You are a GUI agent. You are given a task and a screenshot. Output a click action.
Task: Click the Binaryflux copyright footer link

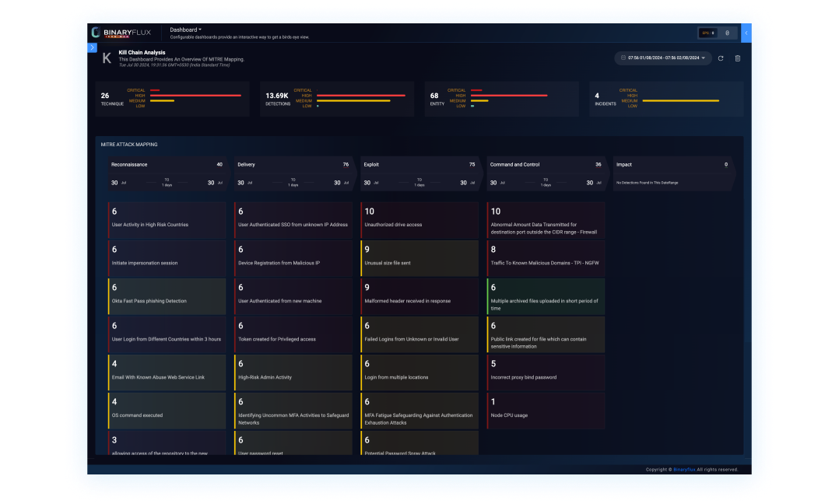coord(683,470)
